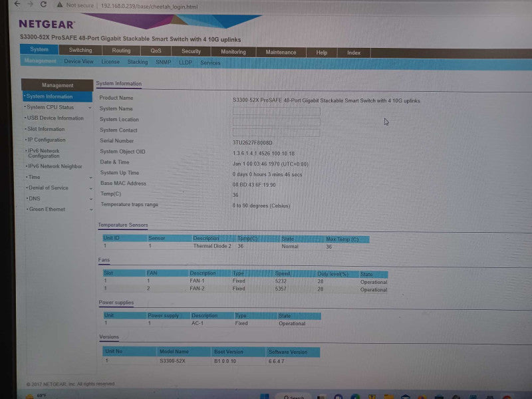Expand the DNS submenu arrow
Image resolution: width=532 pixels, height=399 pixels.
[x=91, y=199]
